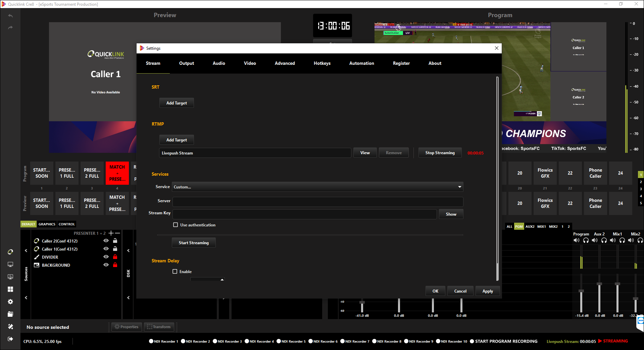Click the four-square grid layout icon in sidebar
Viewport: 644px width, 350px height.
pyautogui.click(x=10, y=289)
